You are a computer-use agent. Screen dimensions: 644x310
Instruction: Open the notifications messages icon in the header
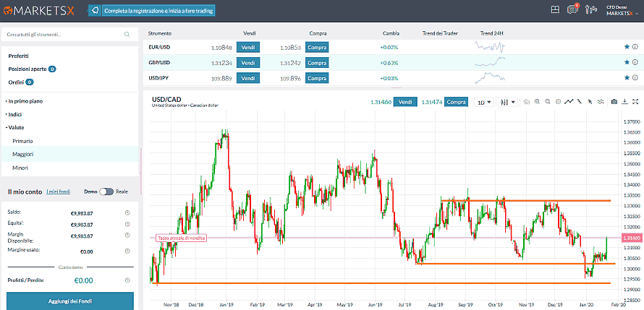(573, 10)
